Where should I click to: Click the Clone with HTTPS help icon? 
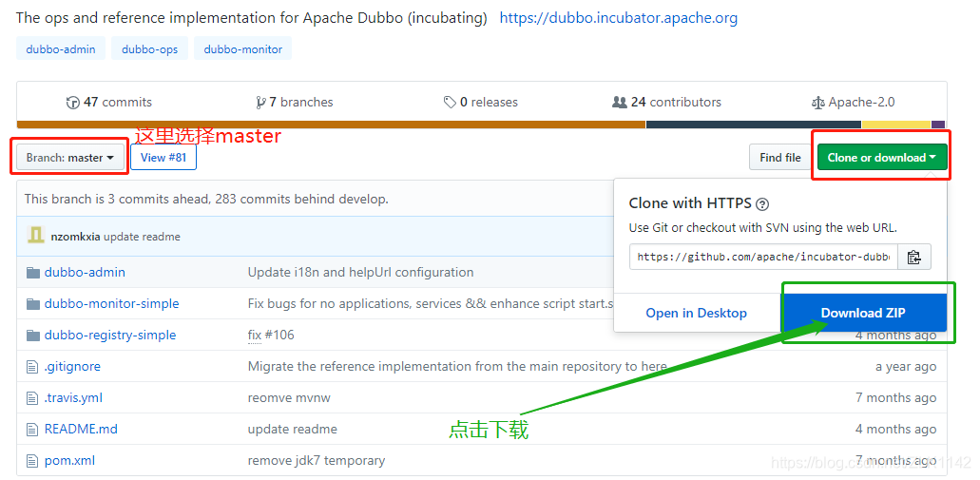click(762, 203)
